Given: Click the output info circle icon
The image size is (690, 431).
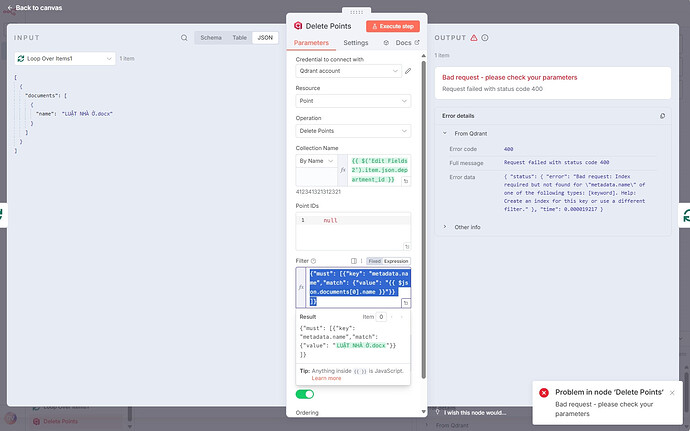Looking at the screenshot, I should click(x=484, y=38).
